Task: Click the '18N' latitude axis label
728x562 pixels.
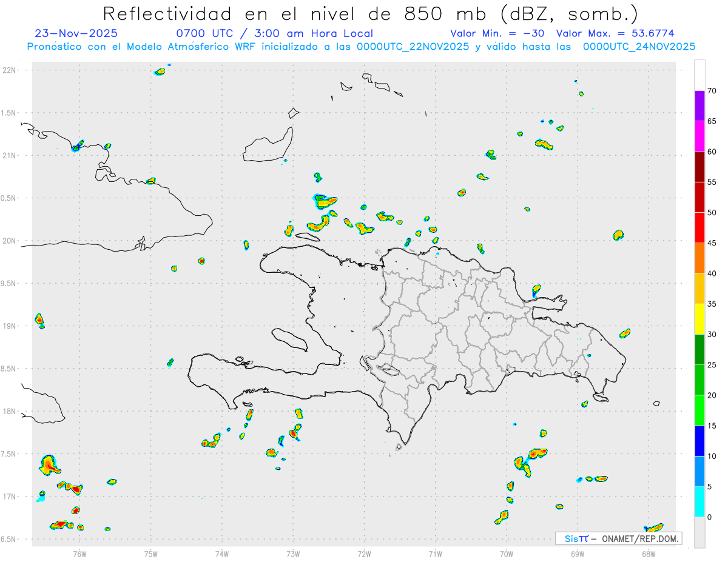Action: (10, 411)
